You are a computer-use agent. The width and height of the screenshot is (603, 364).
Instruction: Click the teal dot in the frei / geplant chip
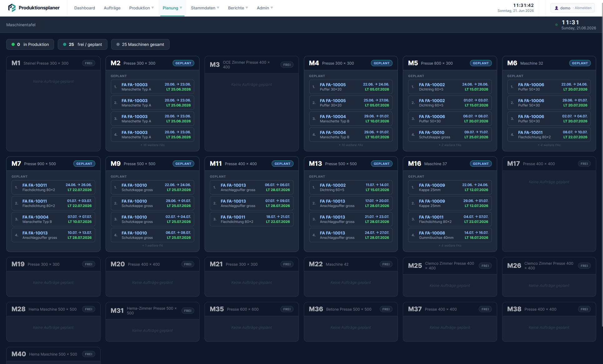coord(65,44)
